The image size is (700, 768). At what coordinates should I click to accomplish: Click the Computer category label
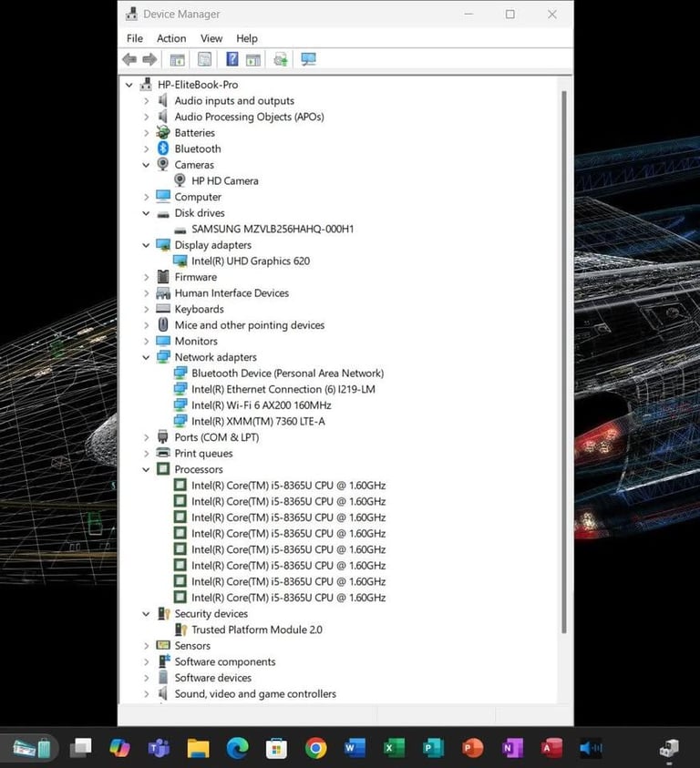tap(198, 197)
